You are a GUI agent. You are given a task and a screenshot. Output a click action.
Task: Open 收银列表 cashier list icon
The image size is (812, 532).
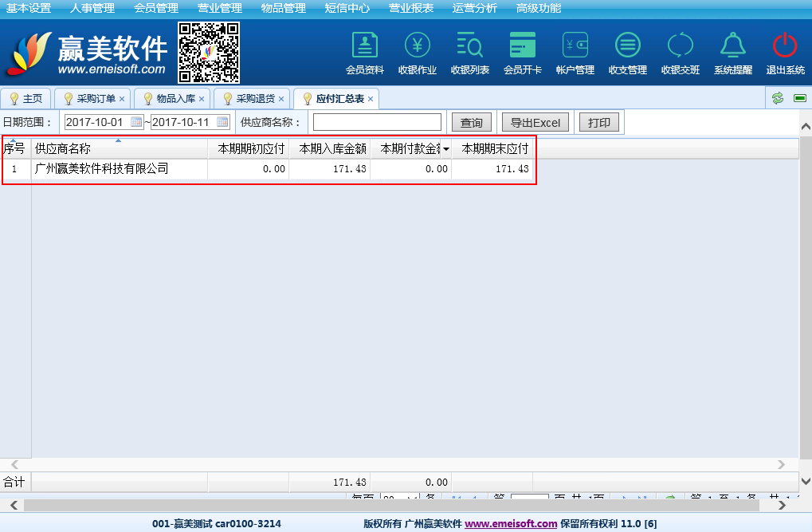pyautogui.click(x=470, y=45)
